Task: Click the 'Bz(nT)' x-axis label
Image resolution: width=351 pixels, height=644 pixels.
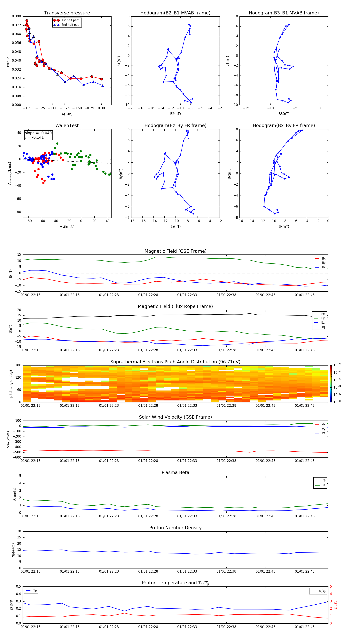Action: 175,227
